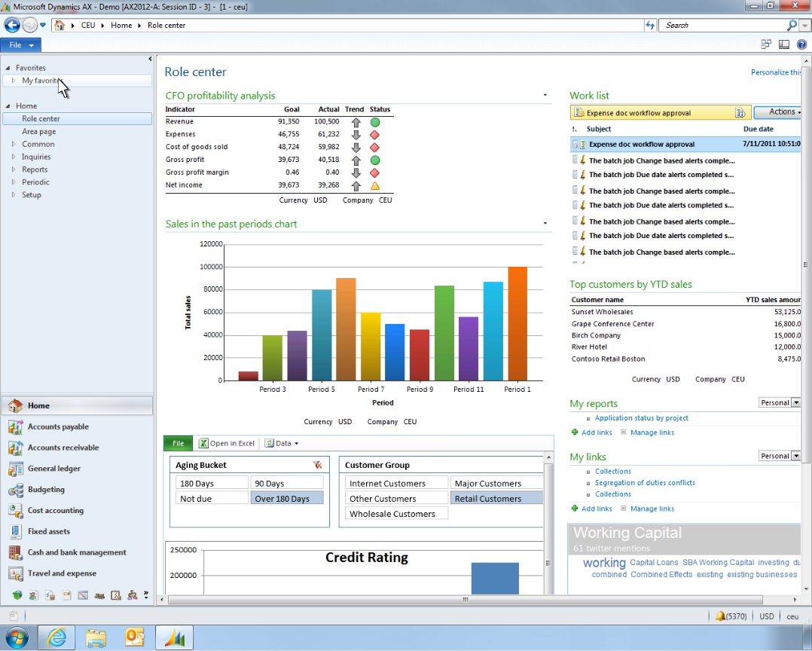
Task: Expand the Reports node
Action: click(x=14, y=170)
